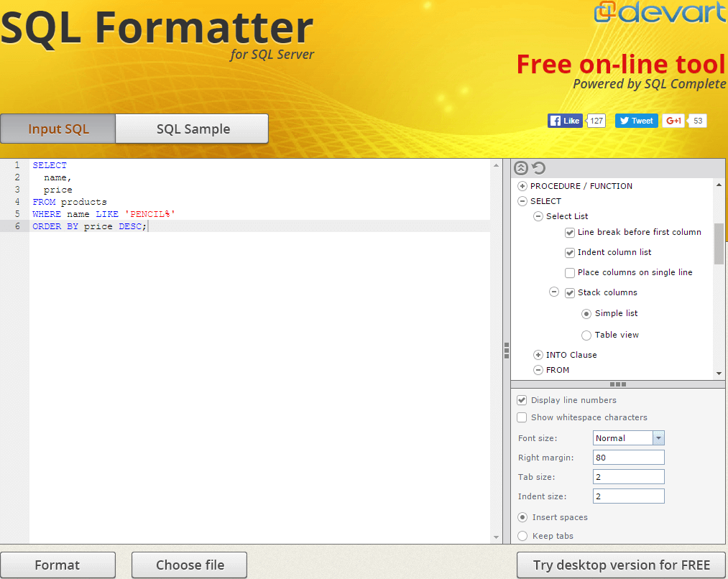Expand the PROCEDURE / FUNCTION node
The height and width of the screenshot is (579, 728).
pos(522,186)
